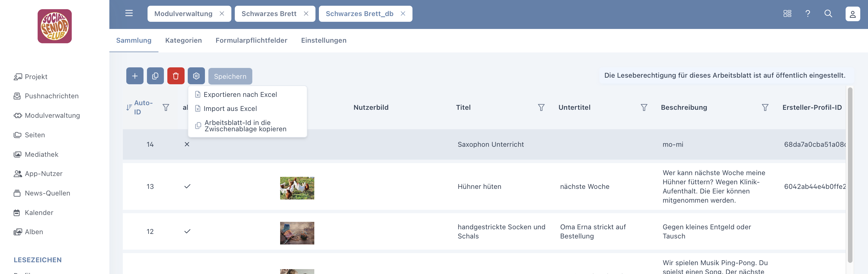Click the plus icon to add entry
Image resolution: width=868 pixels, height=274 pixels.
135,76
